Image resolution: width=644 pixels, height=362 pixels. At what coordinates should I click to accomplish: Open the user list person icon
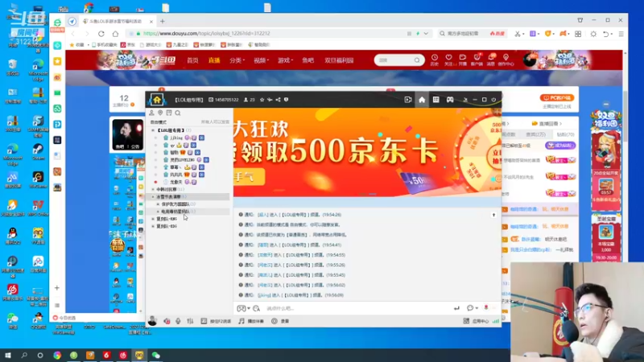pos(151,113)
